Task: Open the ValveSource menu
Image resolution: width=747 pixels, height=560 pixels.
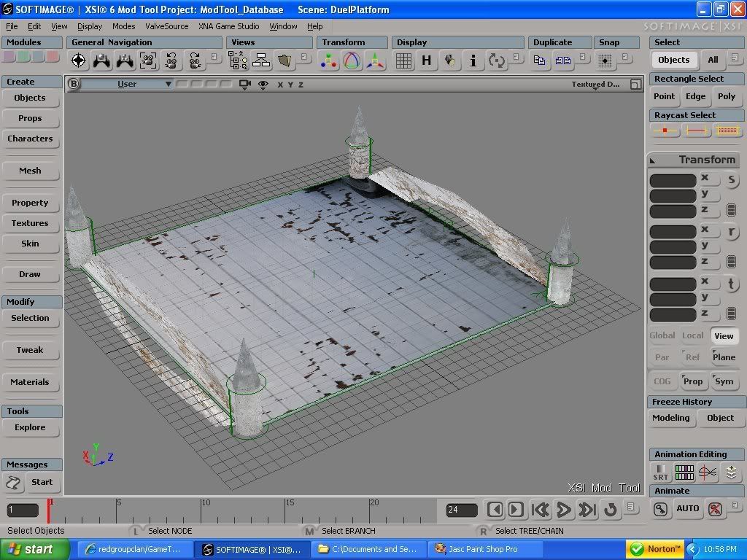Action: pos(167,26)
